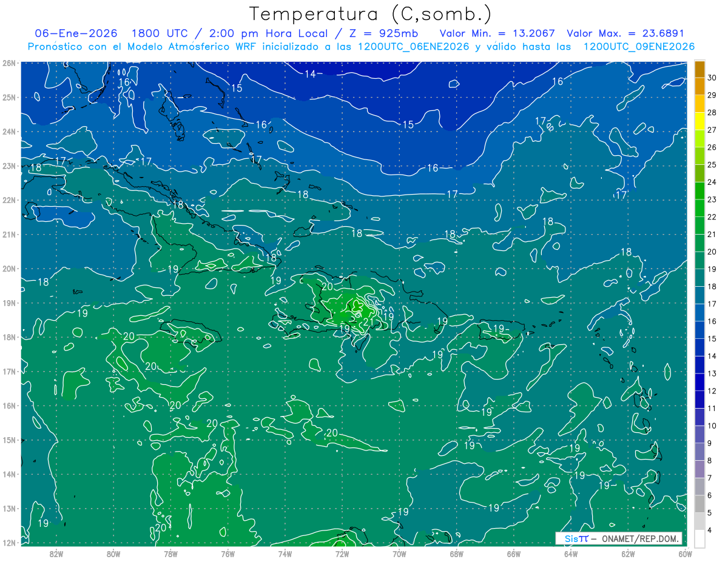The image size is (728, 562).
Task: Click "Pronóstico con el Modelo Atmosferico WRF" text
Action: 143,47
